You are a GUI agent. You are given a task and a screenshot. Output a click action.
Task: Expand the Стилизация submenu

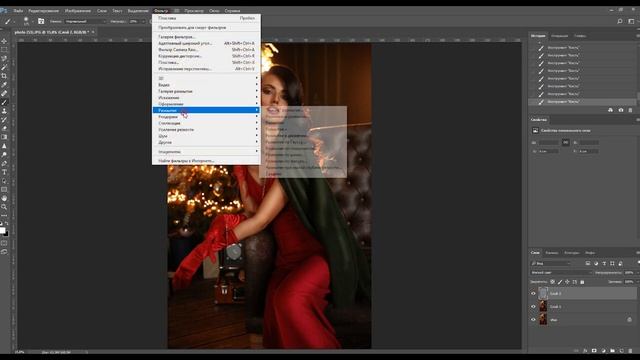206,123
